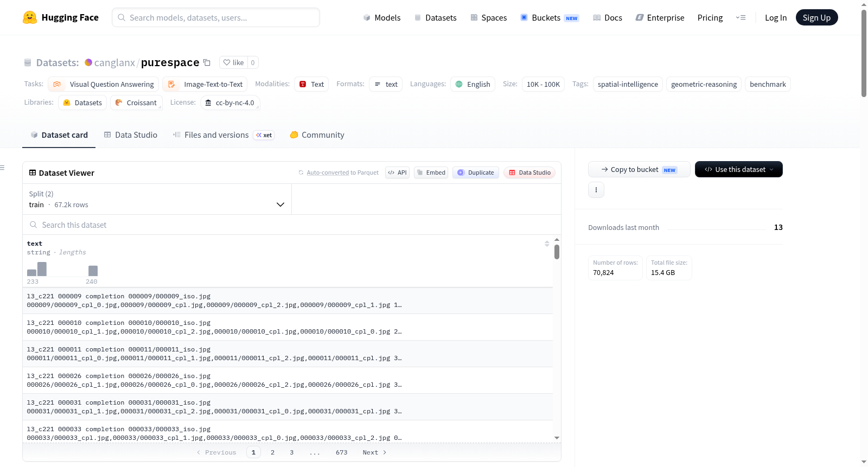Open the three-dot more options button
The height and width of the screenshot is (467, 868).
596,190
